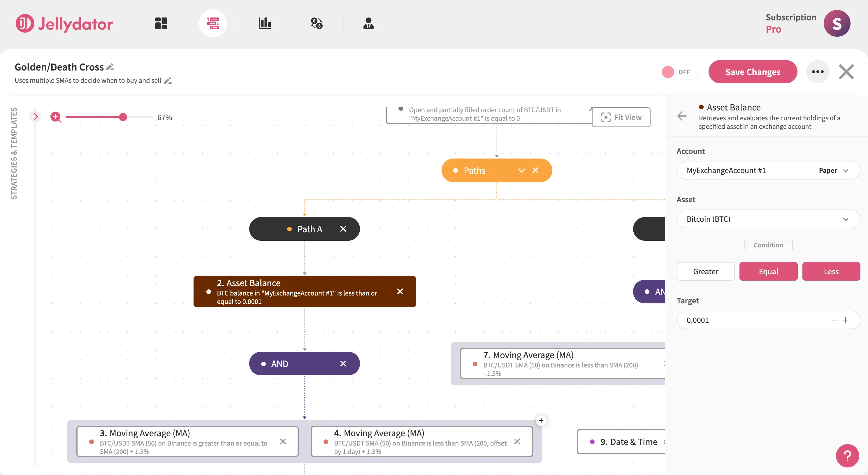Delete the 2. Asset Balance node
868x475 pixels.
(400, 291)
